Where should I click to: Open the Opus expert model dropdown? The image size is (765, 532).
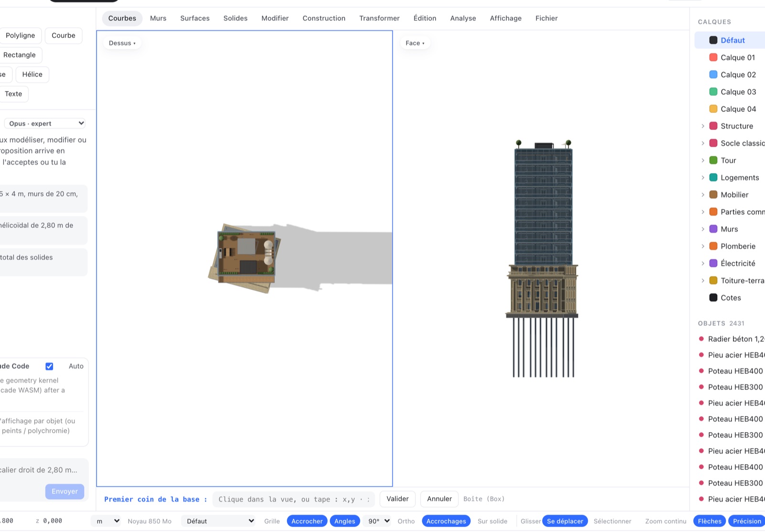click(x=45, y=123)
